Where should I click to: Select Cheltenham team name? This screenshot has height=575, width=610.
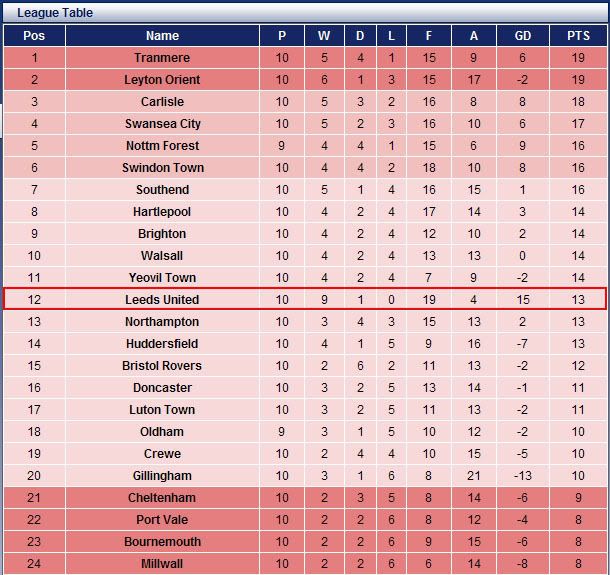tap(162, 498)
